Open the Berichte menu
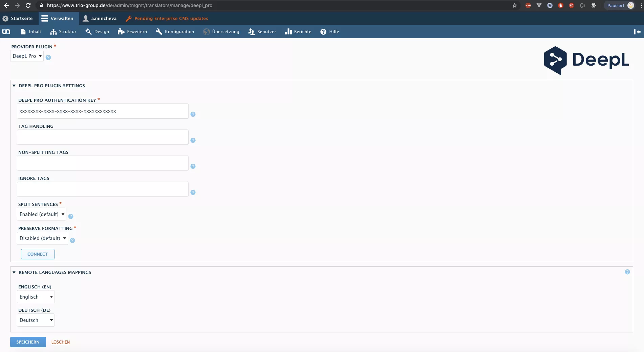This screenshot has width=644, height=352. pos(298,31)
